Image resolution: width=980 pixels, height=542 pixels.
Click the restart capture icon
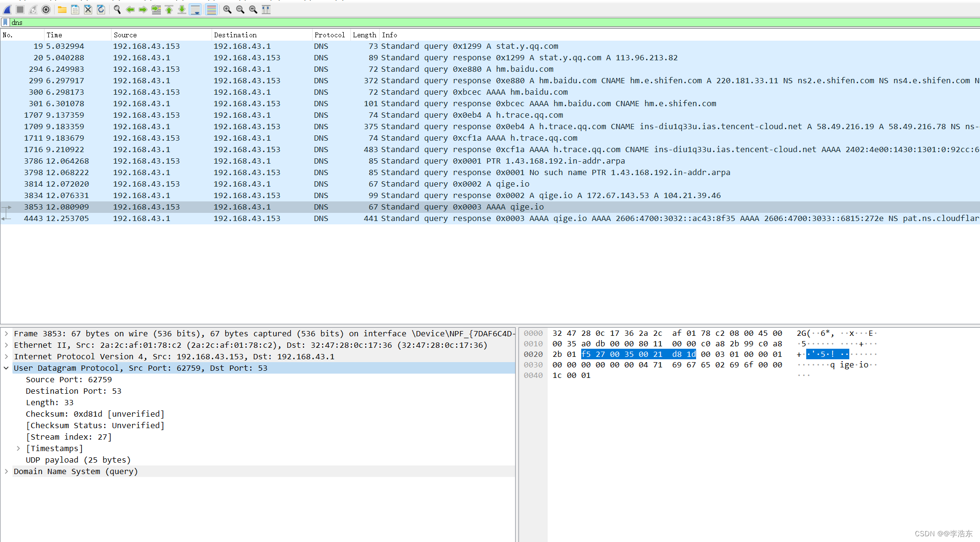point(33,10)
